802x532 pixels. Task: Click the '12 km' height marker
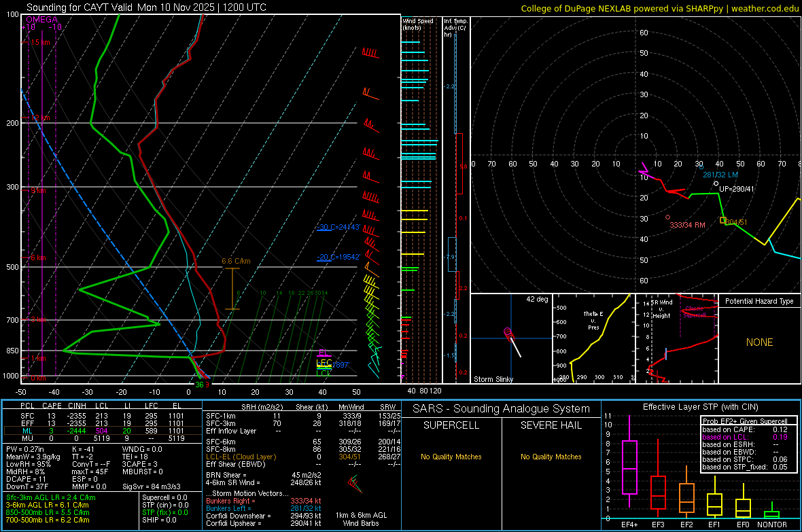coord(40,118)
